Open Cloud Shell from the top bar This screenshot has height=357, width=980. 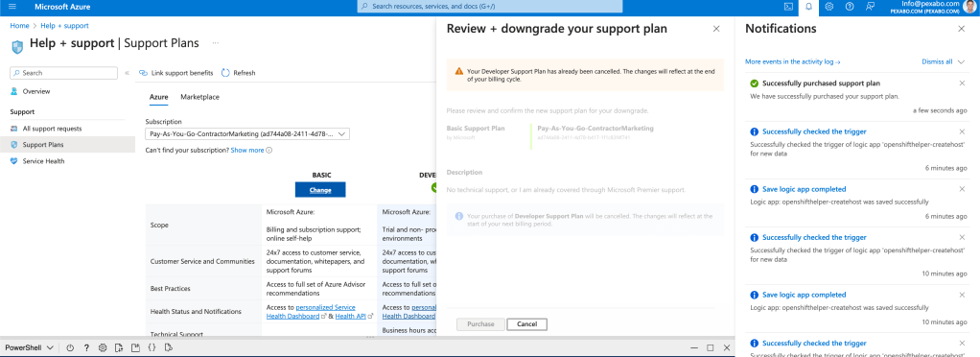[789, 7]
